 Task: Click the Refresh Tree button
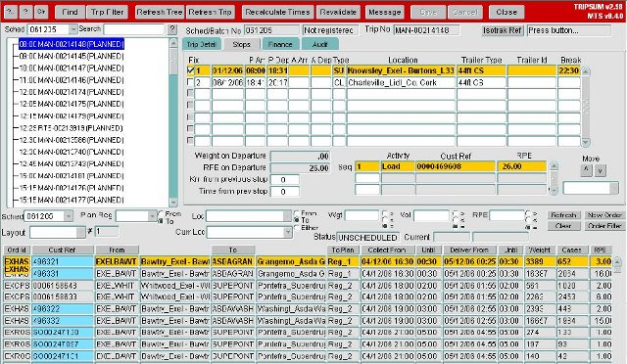[x=160, y=12]
